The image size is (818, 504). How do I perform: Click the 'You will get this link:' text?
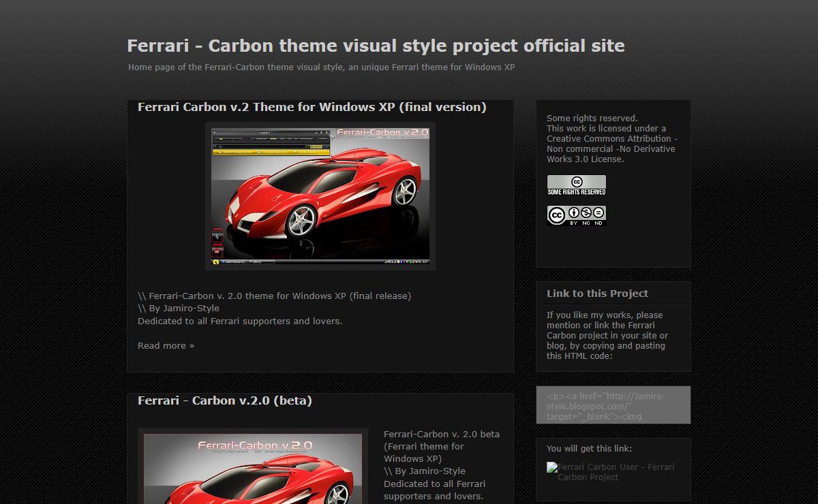pyautogui.click(x=589, y=448)
